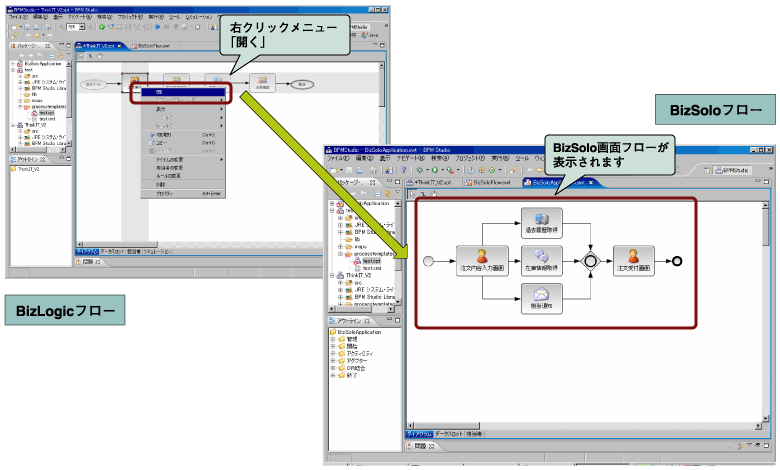Expand アダプター folder in the BizSolo outline
The width and height of the screenshot is (780, 470).
click(333, 361)
